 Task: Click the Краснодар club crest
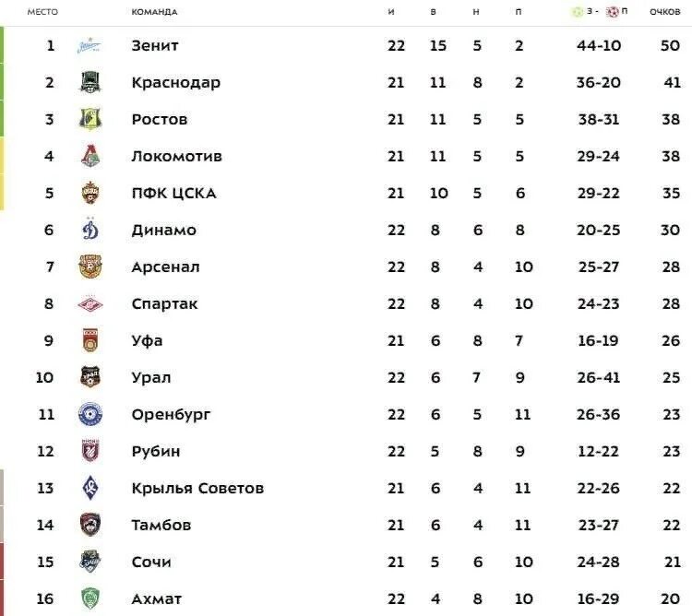point(90,82)
